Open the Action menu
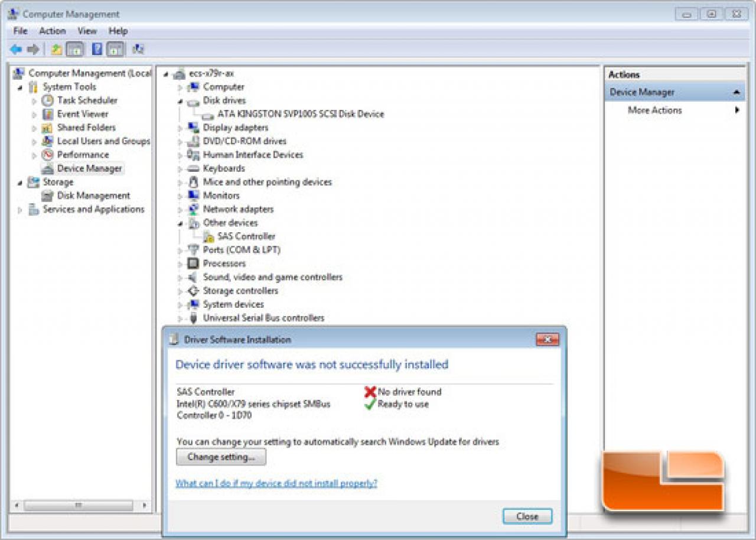Viewport: 756px width, 540px height. pyautogui.click(x=53, y=31)
